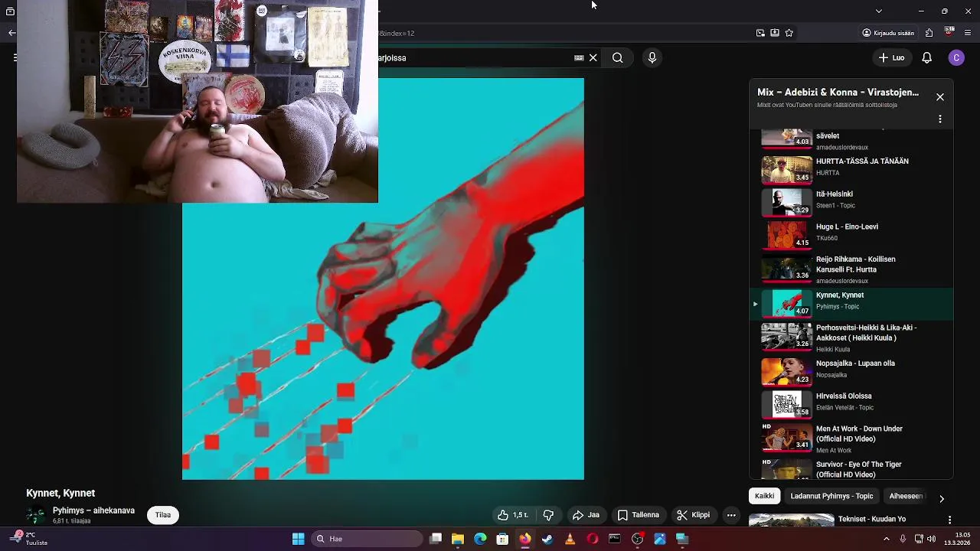Select the Kaikki filter chip
Image resolution: width=980 pixels, height=551 pixels.
point(764,496)
